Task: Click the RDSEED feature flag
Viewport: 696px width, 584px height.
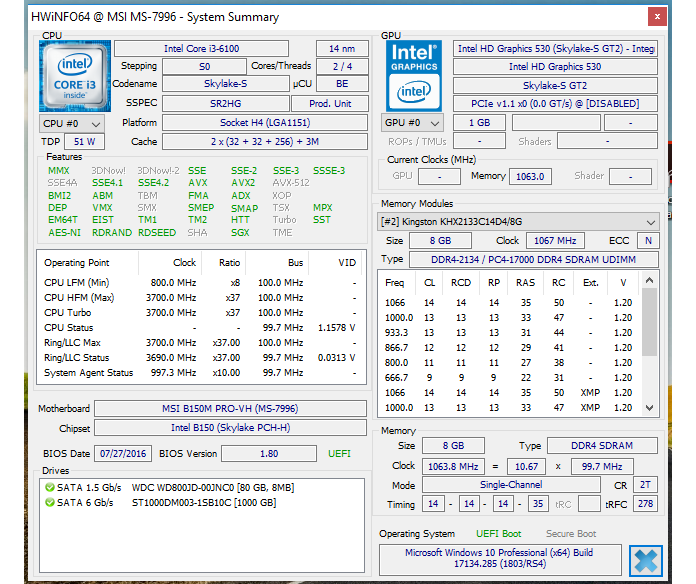Action: pos(157,233)
